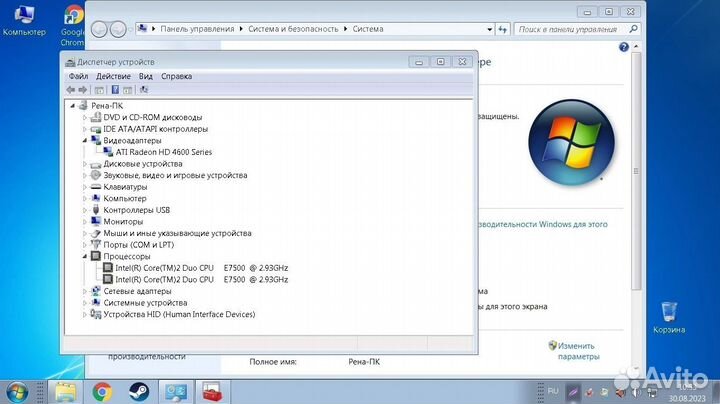Screen dimensions: 720x404
Task: Open the Корзина desktop icon
Action: pyautogui.click(x=669, y=318)
